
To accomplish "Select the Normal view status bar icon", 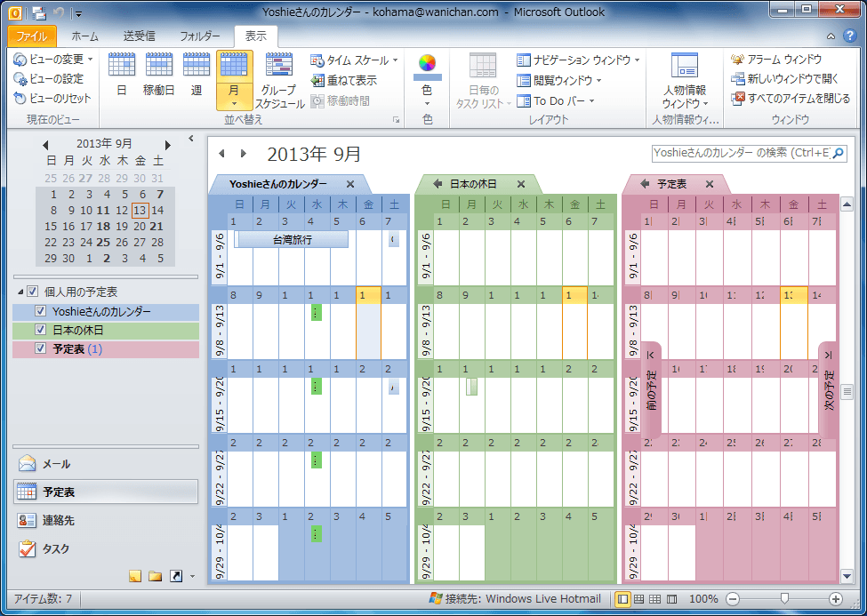I will point(623,599).
